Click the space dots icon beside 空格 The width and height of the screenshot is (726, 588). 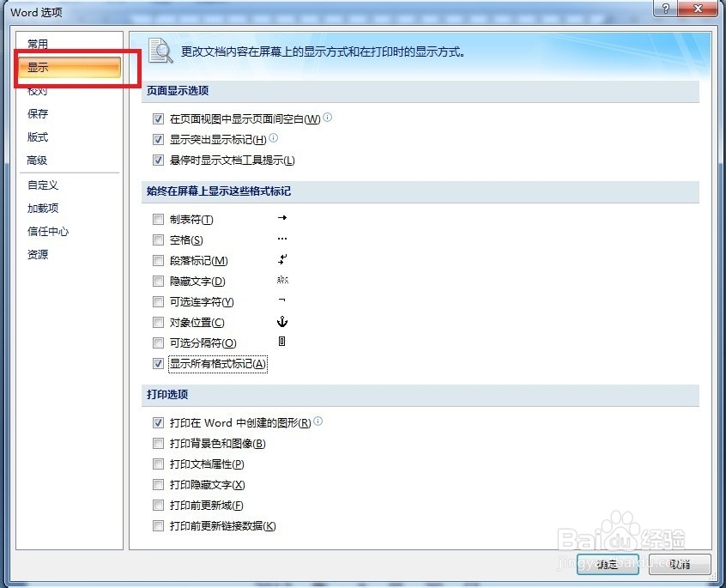[x=283, y=239]
